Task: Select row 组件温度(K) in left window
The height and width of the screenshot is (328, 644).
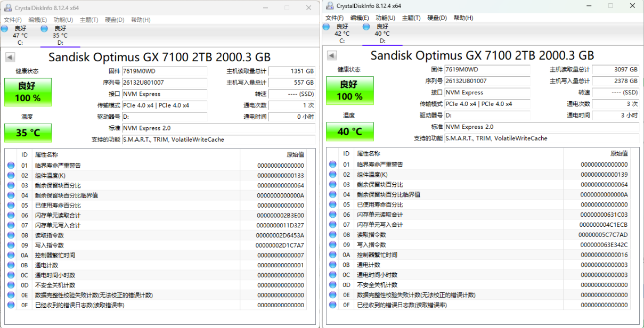Action: (x=156, y=175)
